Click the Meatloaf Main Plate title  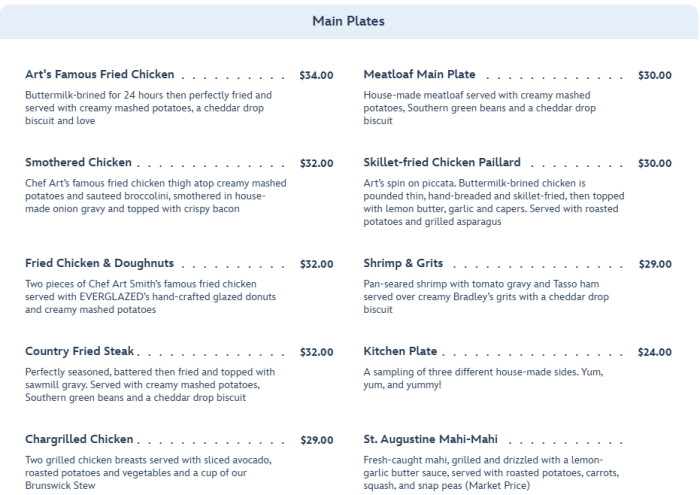click(420, 75)
